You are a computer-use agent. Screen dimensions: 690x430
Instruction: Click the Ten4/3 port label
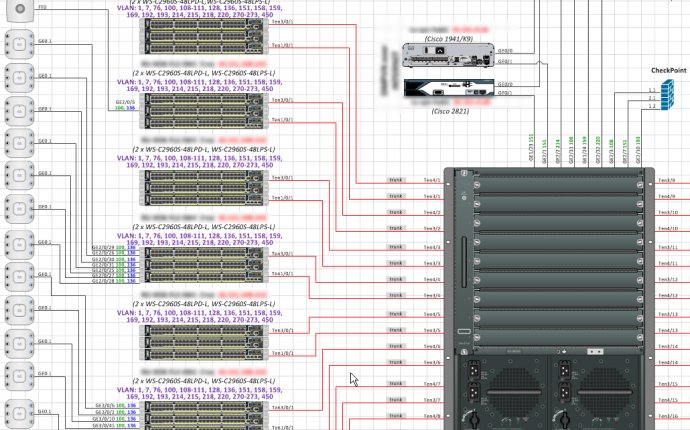click(432, 247)
